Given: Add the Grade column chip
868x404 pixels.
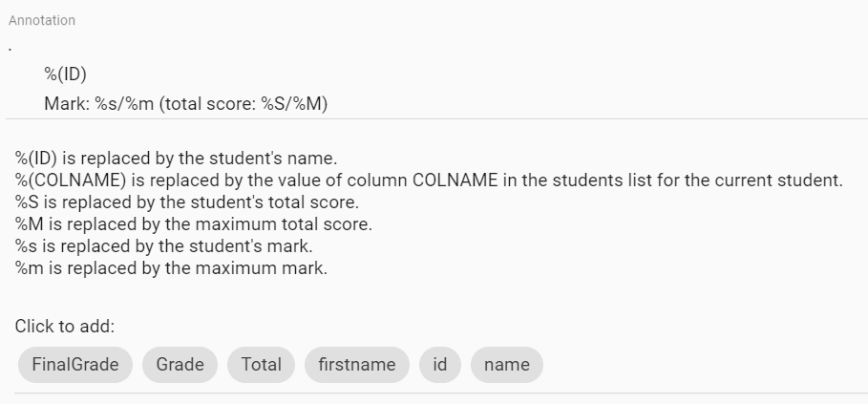Looking at the screenshot, I should (x=180, y=365).
